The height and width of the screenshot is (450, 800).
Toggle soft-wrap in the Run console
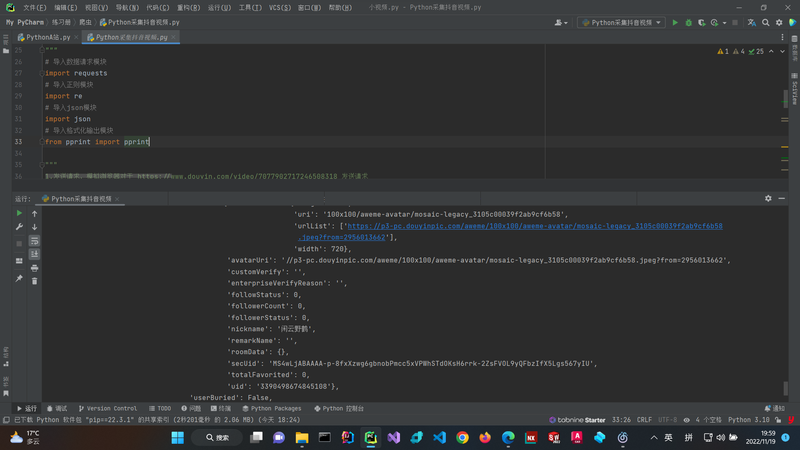(34, 240)
